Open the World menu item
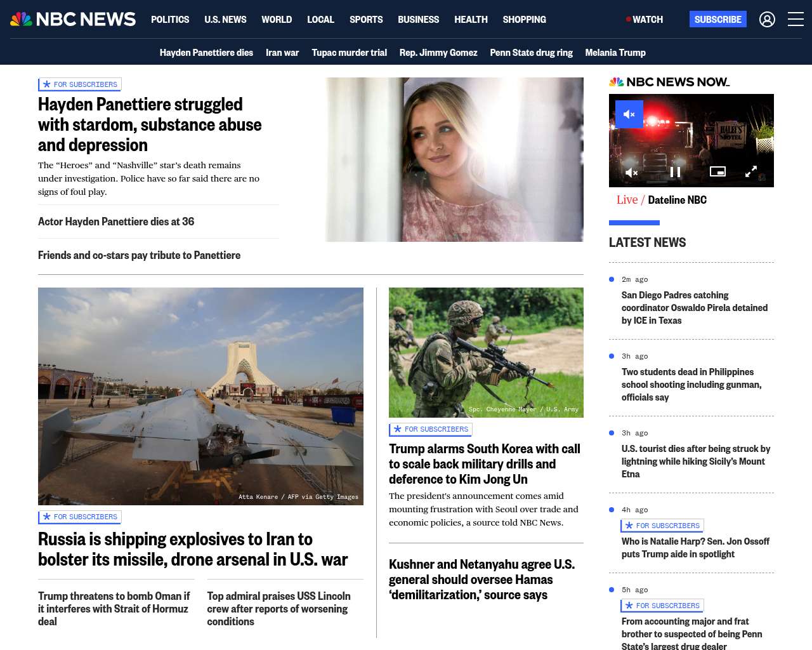812x650 pixels. (x=277, y=20)
